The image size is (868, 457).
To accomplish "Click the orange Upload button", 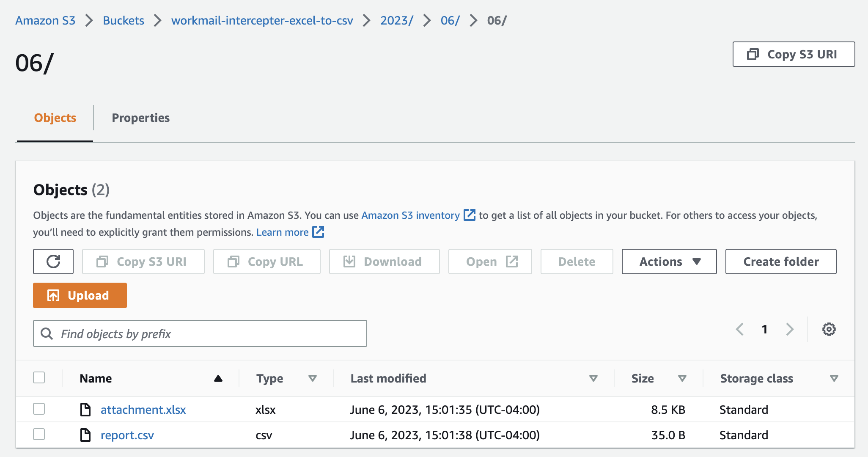I will point(80,295).
